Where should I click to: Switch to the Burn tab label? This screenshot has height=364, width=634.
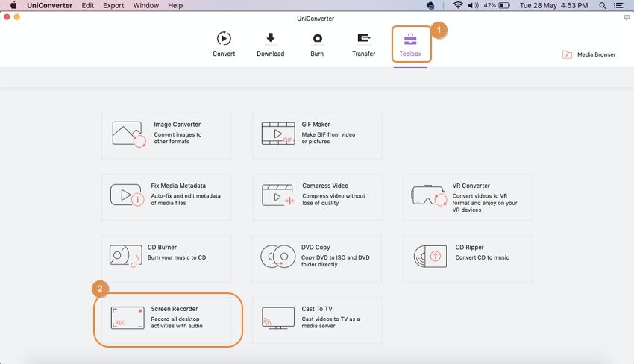pyautogui.click(x=317, y=54)
